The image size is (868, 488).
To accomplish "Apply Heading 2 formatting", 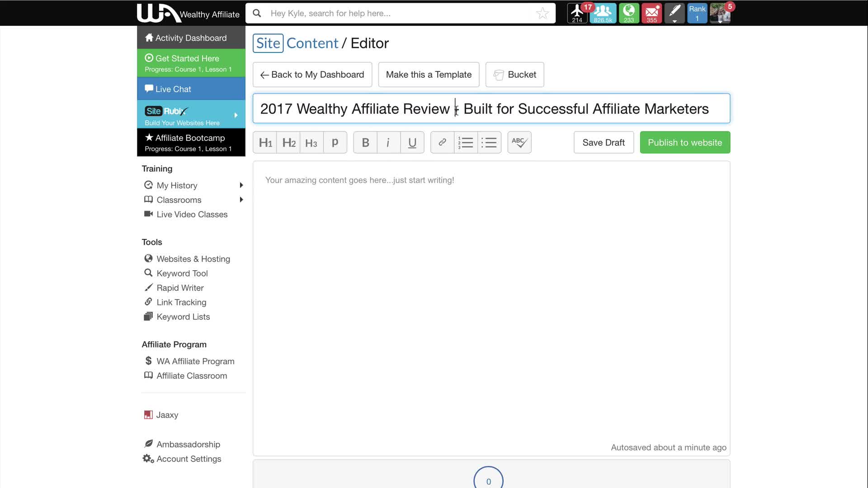I will point(288,143).
